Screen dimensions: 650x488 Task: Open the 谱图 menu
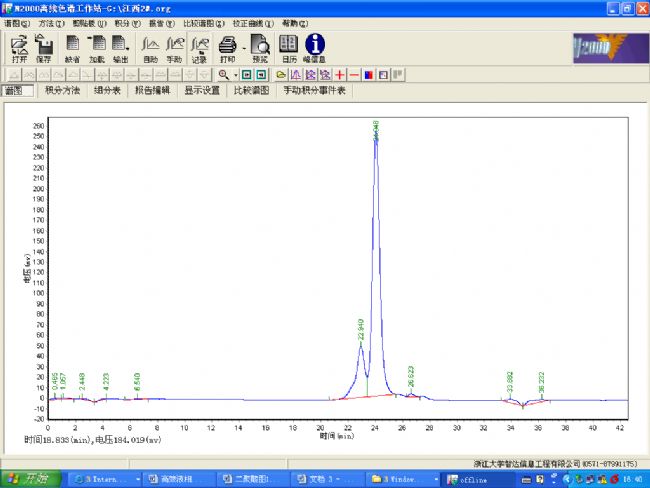click(16, 22)
